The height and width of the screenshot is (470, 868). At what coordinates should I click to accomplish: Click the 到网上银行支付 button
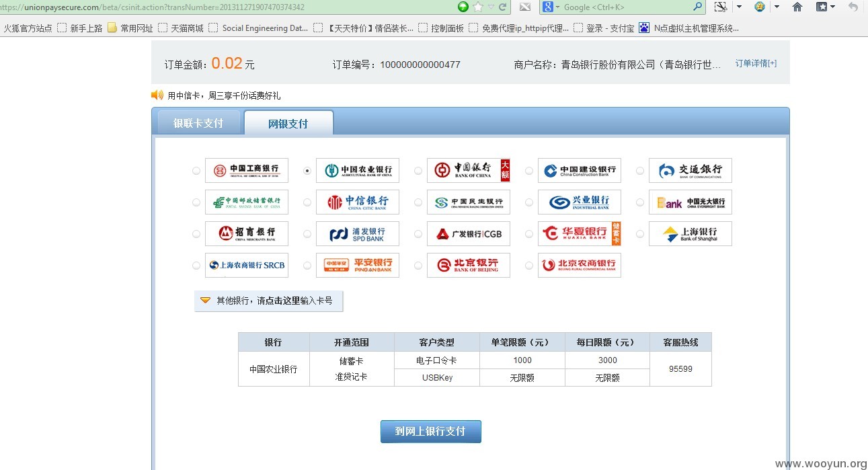[x=431, y=431]
